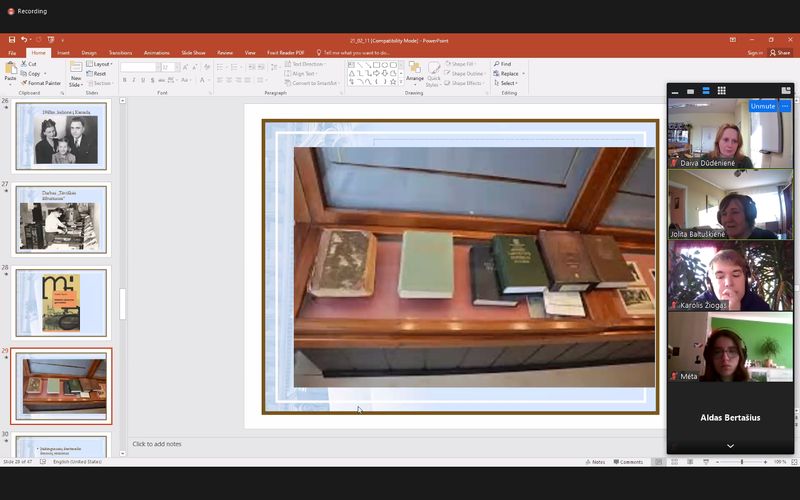Click the Save icon in quick access toolbar

(x=11, y=40)
